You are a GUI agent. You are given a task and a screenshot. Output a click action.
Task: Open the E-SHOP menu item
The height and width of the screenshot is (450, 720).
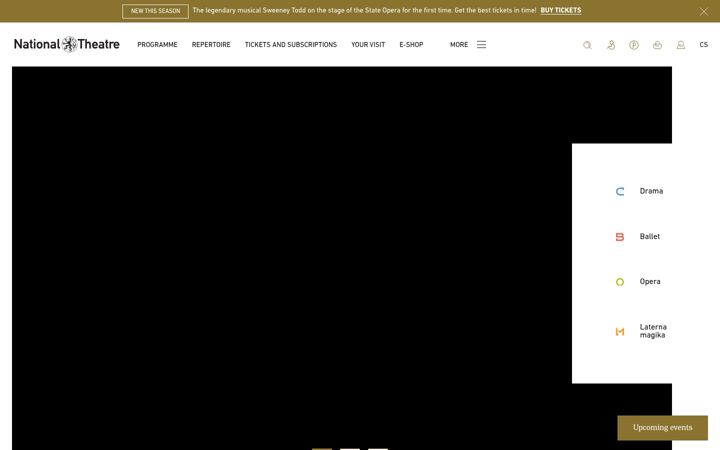[411, 45]
